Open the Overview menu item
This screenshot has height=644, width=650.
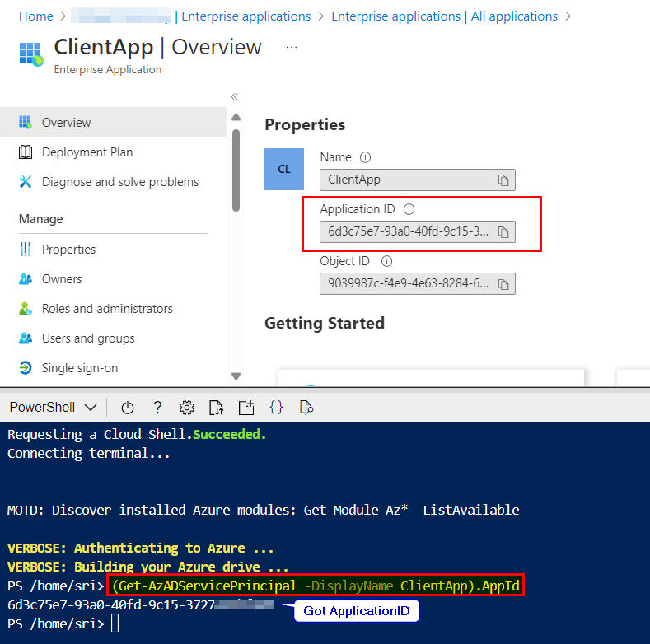coord(113,122)
